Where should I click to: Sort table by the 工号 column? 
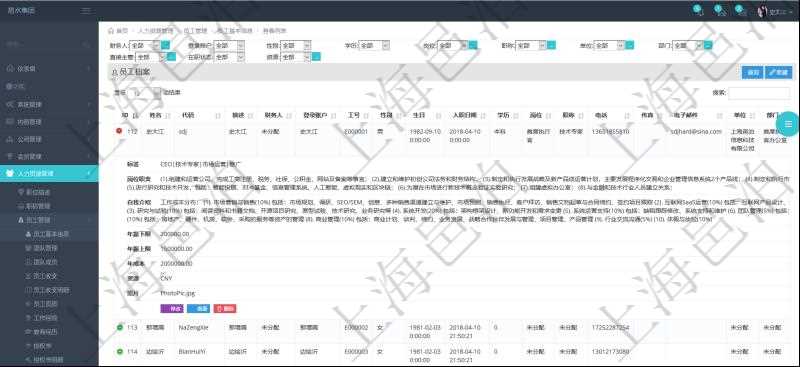(x=357, y=115)
